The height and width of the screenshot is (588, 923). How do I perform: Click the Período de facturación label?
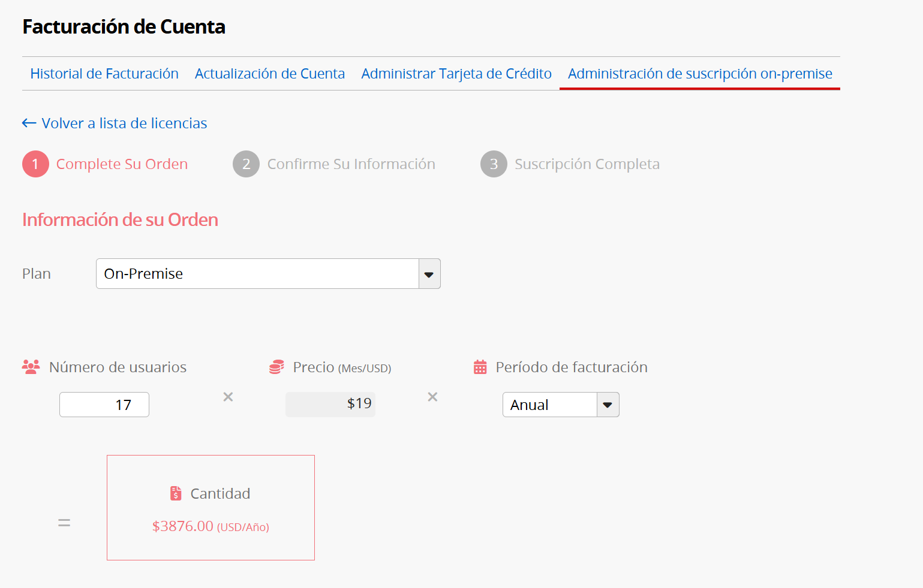(572, 367)
